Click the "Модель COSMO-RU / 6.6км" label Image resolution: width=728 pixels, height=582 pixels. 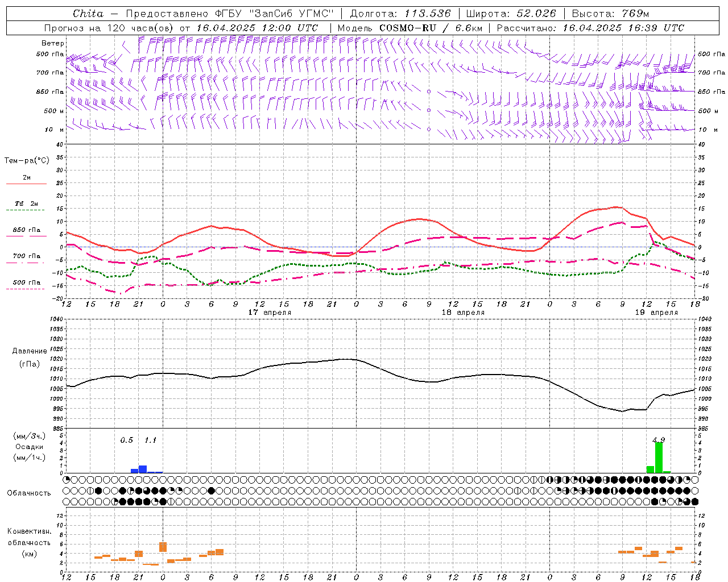click(411, 28)
